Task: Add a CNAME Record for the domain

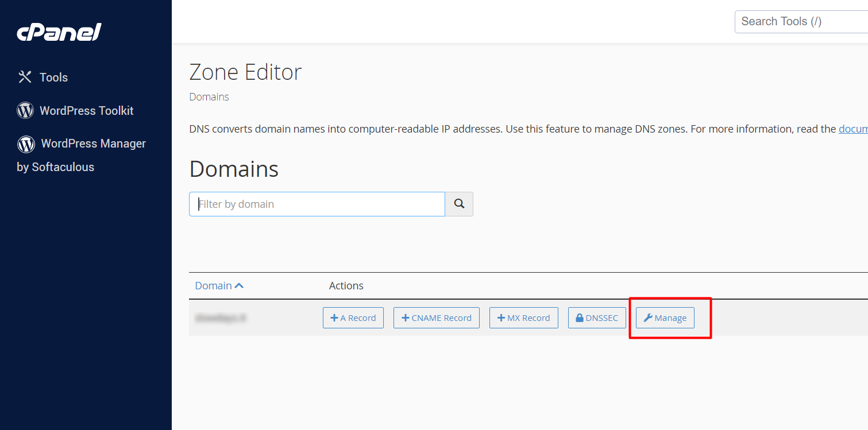Action: (x=436, y=318)
